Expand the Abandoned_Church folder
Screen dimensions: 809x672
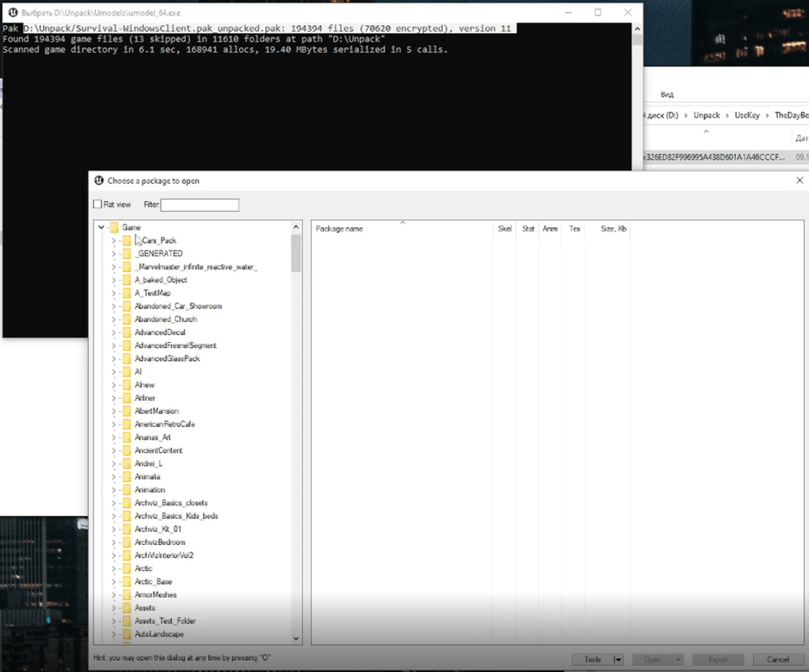(x=113, y=320)
